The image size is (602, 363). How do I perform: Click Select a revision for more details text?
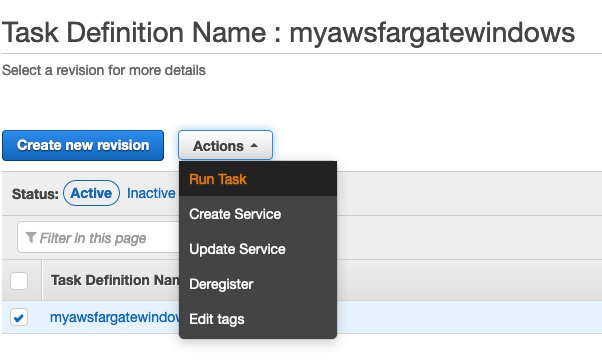pos(104,70)
